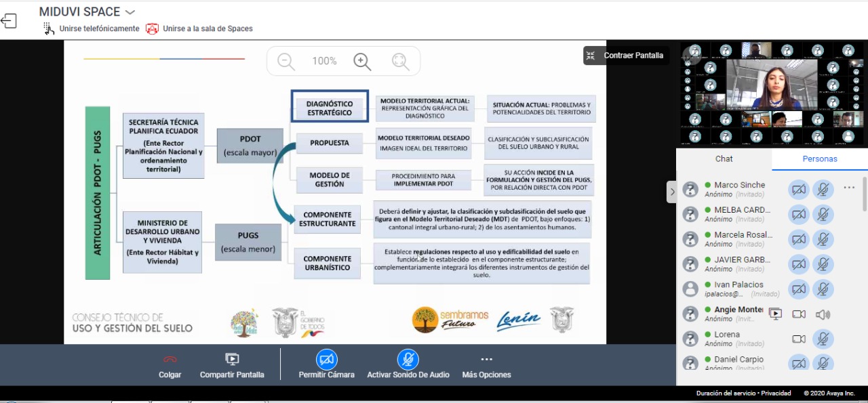Unmute with Activar Sonido De Audio
This screenshot has height=403, width=868.
(x=408, y=360)
